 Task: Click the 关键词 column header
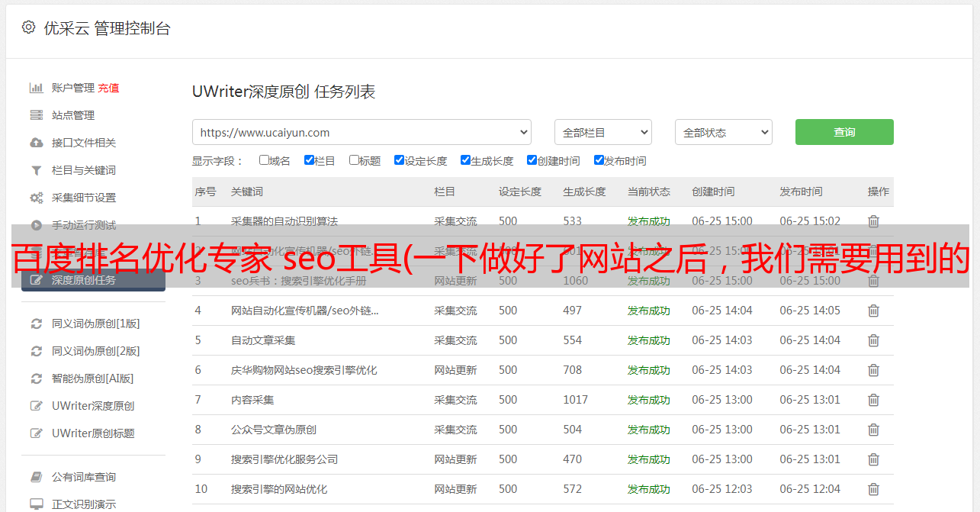point(247,192)
